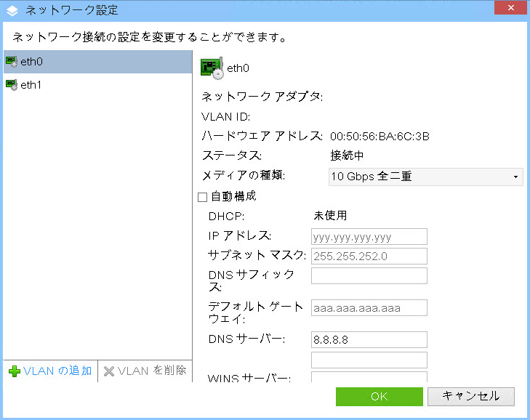The width and height of the screenshot is (530, 420).
Task: Click the app icon in the title bar
Action: click(12, 10)
